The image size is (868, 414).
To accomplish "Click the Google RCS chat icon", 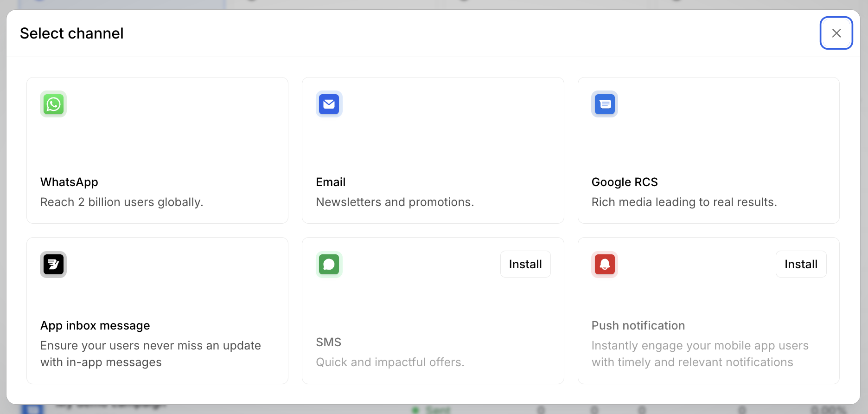I will click(x=605, y=104).
